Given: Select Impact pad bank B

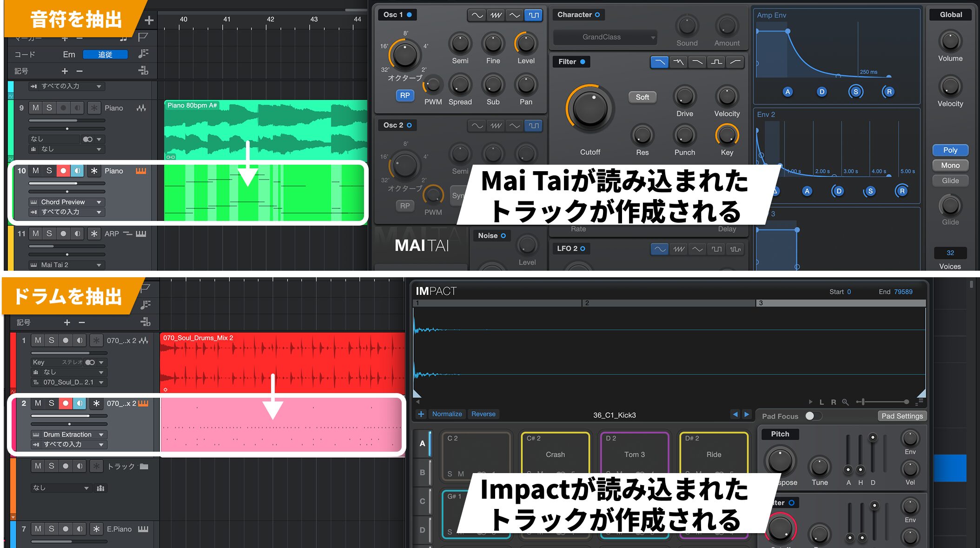Looking at the screenshot, I should click(x=422, y=472).
